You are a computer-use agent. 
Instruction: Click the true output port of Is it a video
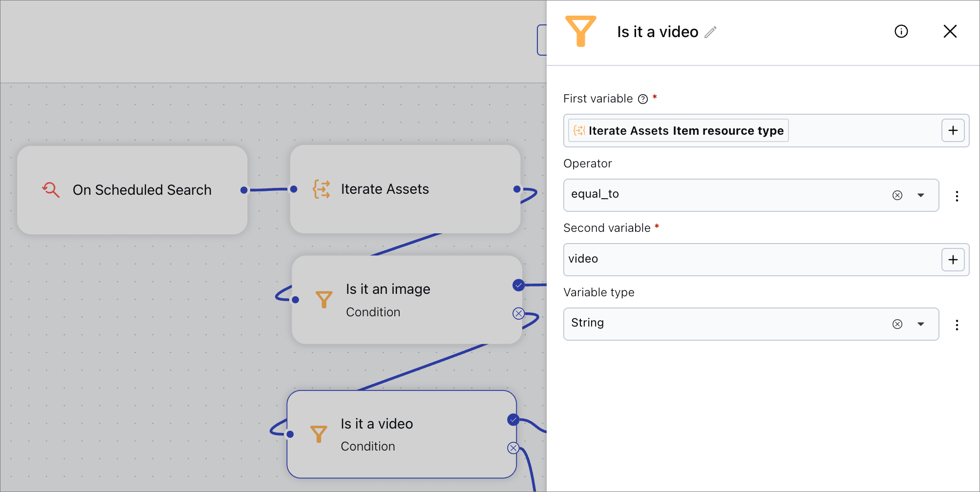coord(513,420)
